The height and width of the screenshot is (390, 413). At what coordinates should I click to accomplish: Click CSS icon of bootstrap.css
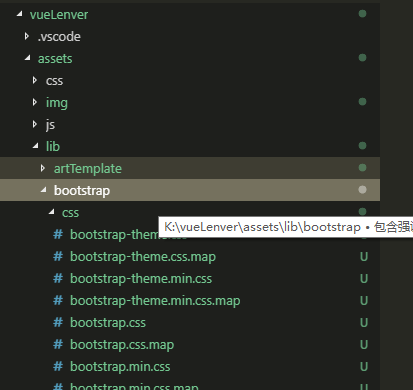coord(58,323)
